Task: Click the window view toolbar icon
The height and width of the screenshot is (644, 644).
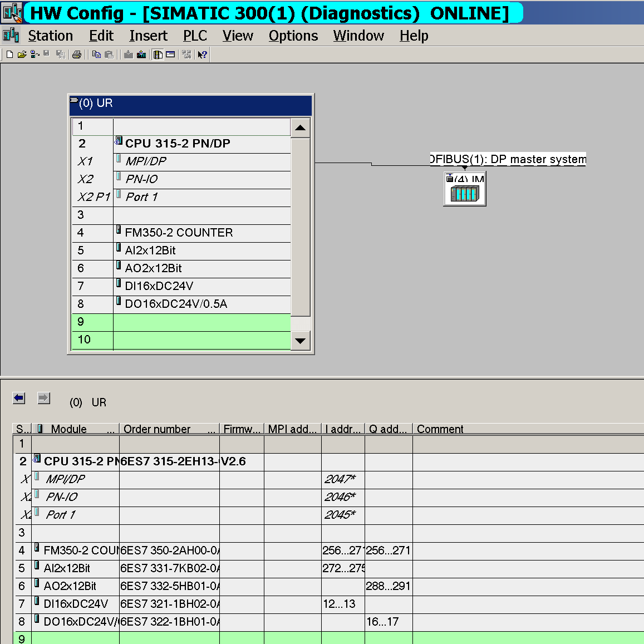Action: tap(170, 55)
